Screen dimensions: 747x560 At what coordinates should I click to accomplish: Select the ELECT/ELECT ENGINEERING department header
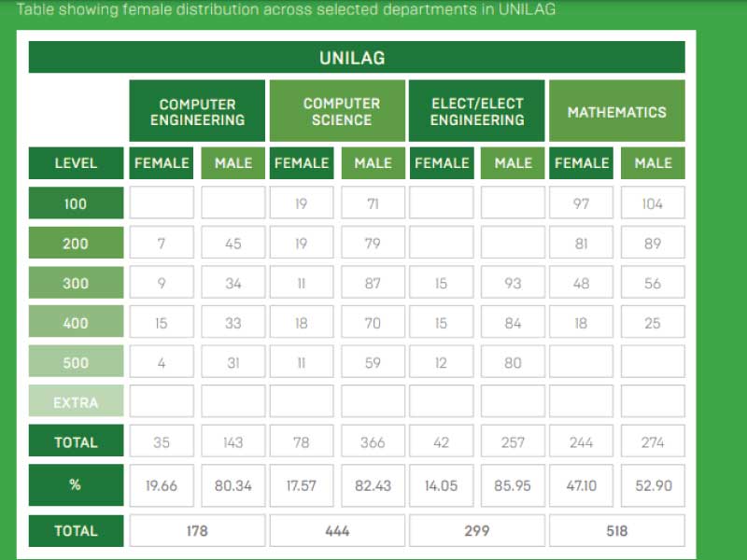(x=477, y=111)
